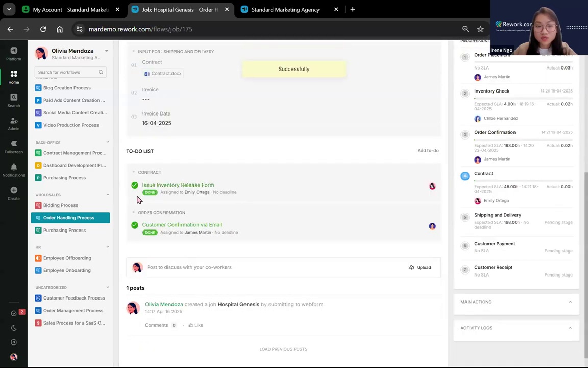This screenshot has width=588, height=368.
Task: Open tasks icon with red badge 2
Action: pyautogui.click(x=14, y=313)
